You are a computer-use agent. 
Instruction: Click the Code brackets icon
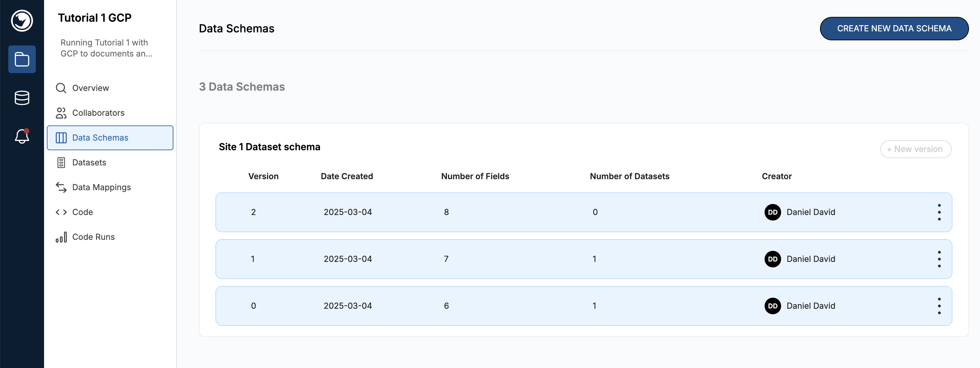click(x=61, y=212)
